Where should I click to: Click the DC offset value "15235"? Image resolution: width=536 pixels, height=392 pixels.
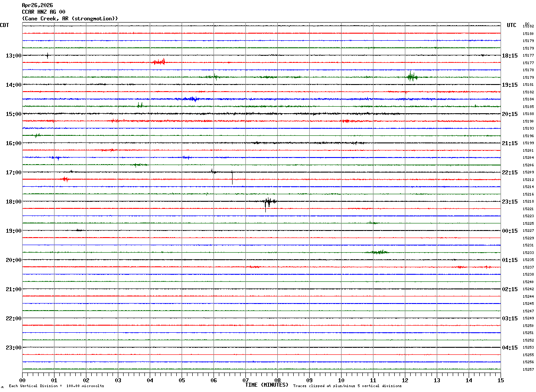(528, 260)
